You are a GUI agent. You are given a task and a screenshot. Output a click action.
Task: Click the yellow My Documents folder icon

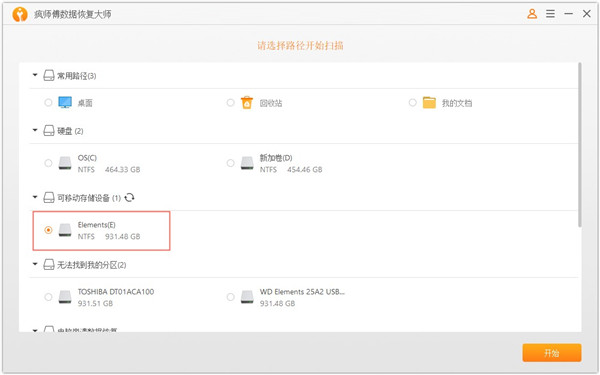click(429, 103)
